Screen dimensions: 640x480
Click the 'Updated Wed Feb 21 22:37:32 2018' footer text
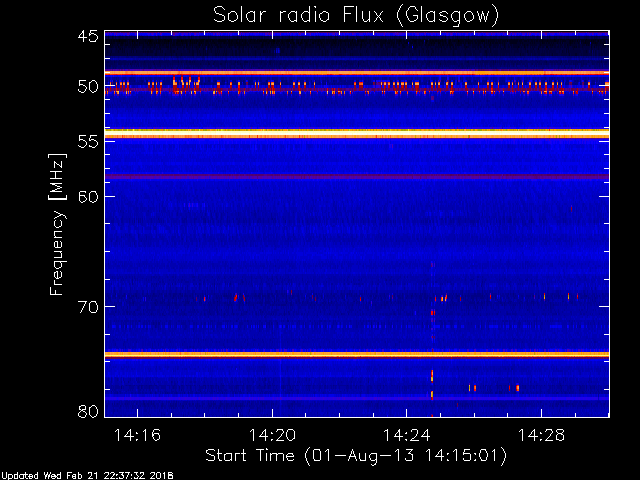click(87, 476)
